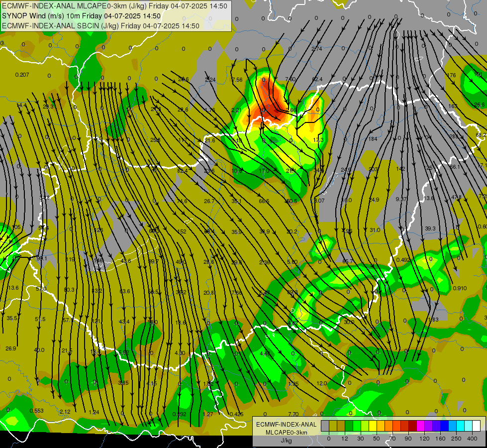Click the 'ECMWF-INDEX-ANAL SBCIN (J/kg)' header line
Image resolution: width=487 pixels, height=448 pixels.
point(100,26)
